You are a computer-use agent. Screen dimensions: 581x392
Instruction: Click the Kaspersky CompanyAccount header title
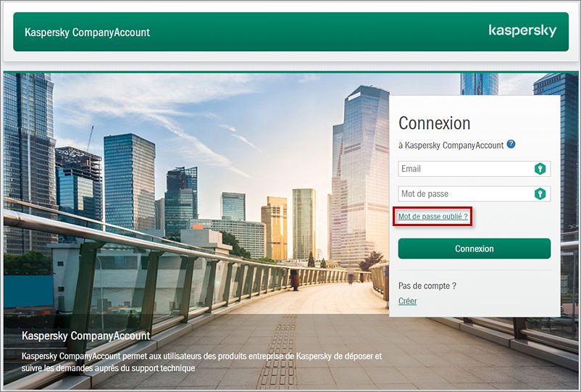(87, 32)
